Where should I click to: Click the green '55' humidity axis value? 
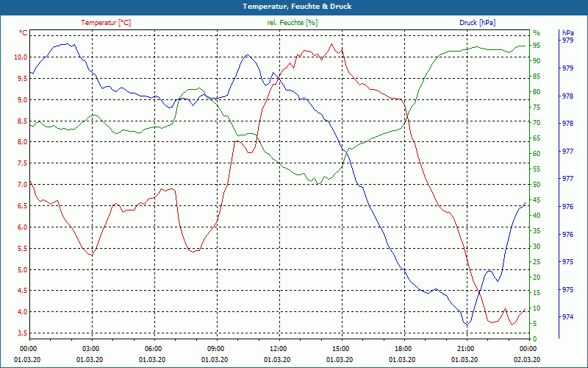(x=537, y=169)
